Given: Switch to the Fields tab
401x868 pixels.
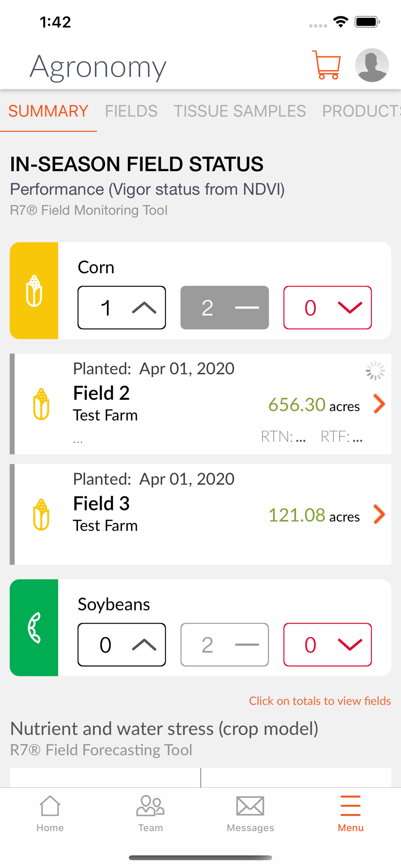Looking at the screenshot, I should 131,111.
